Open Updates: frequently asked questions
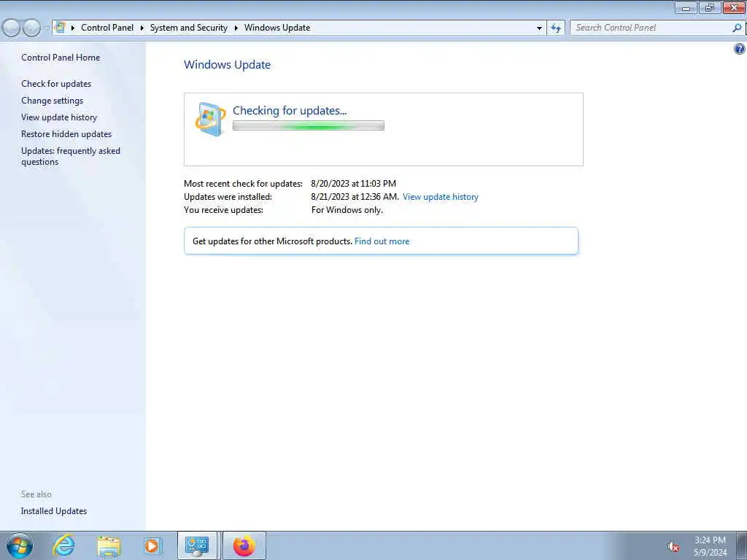The image size is (747, 560). pyautogui.click(x=71, y=156)
